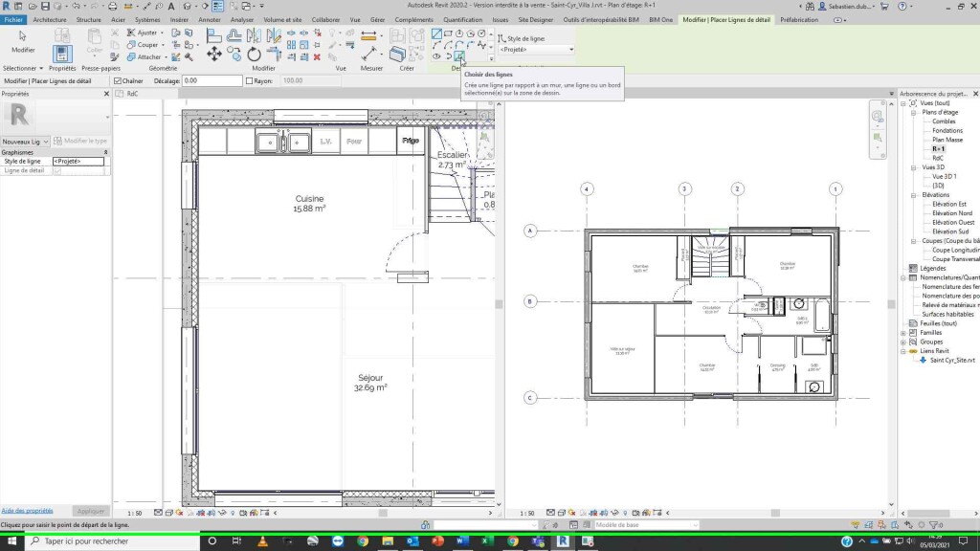Open the Architecture ribbon tab

tap(50, 19)
